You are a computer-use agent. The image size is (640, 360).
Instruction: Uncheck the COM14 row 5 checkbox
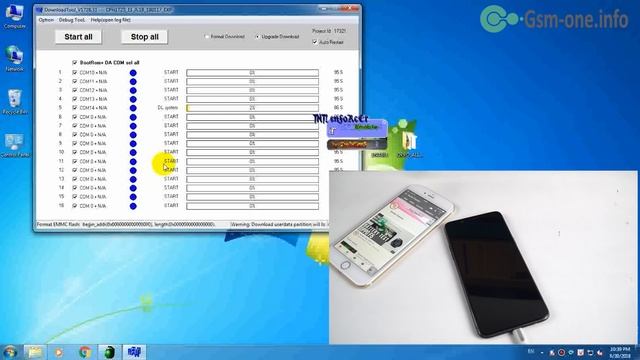coord(75,108)
